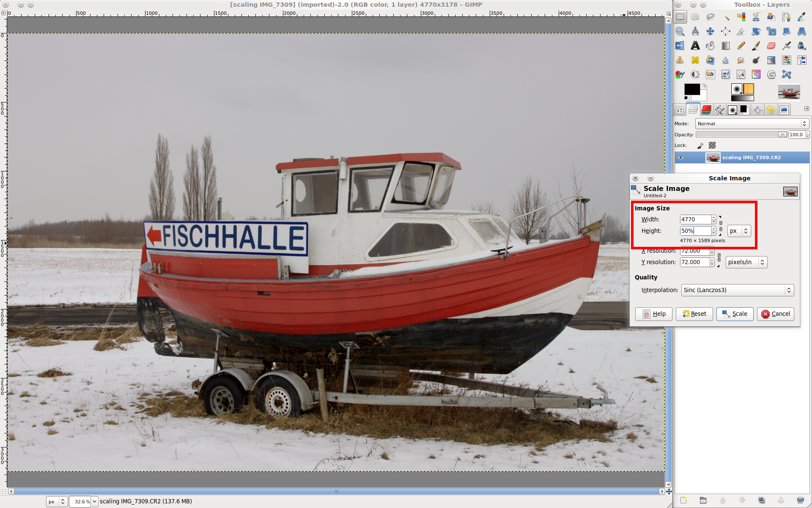Click the Scale button
Viewport: 812px width, 508px height.
[x=735, y=314]
